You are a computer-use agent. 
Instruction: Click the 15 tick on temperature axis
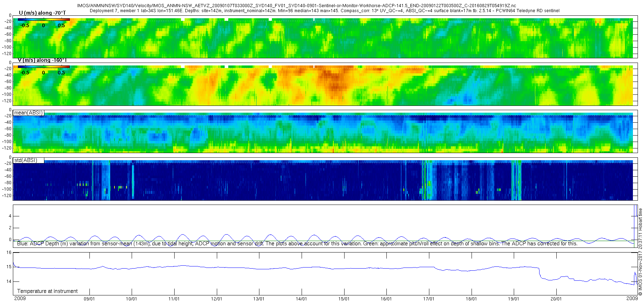point(9,267)
